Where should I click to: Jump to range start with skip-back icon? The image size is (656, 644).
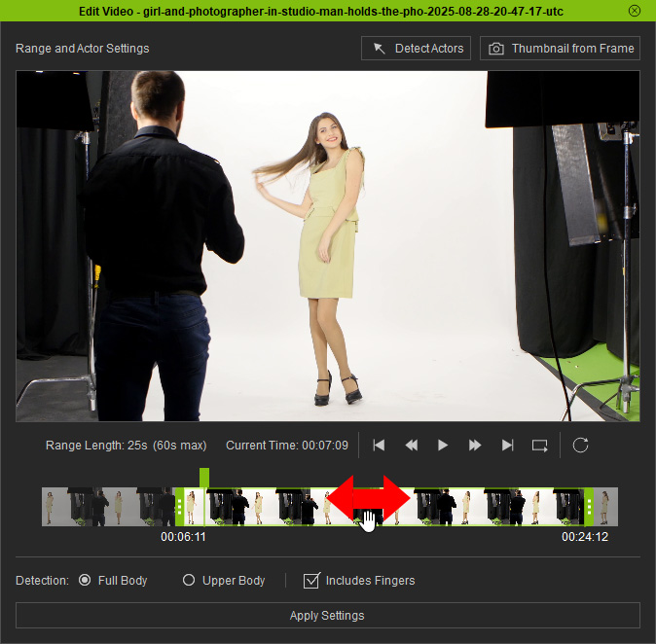click(x=379, y=446)
